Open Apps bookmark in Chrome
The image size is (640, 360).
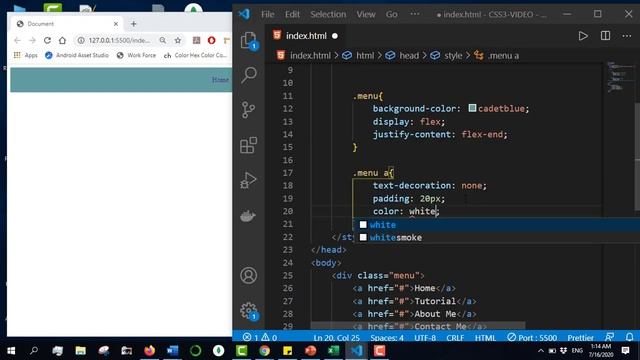point(26,55)
